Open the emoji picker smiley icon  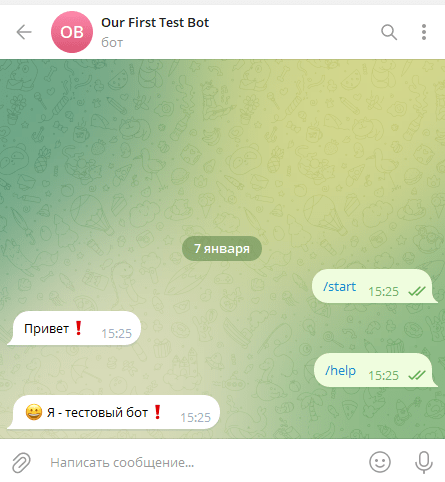[380, 462]
